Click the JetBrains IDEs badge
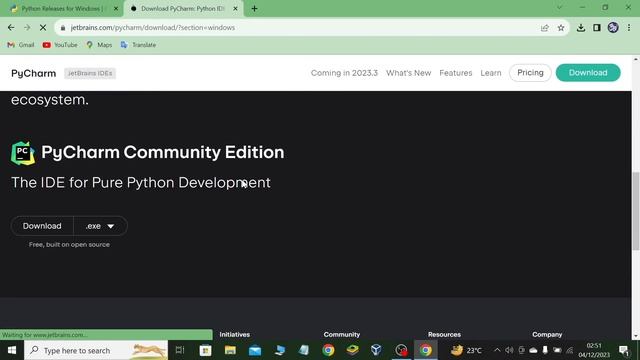This screenshot has height=360, width=640. tap(90, 73)
